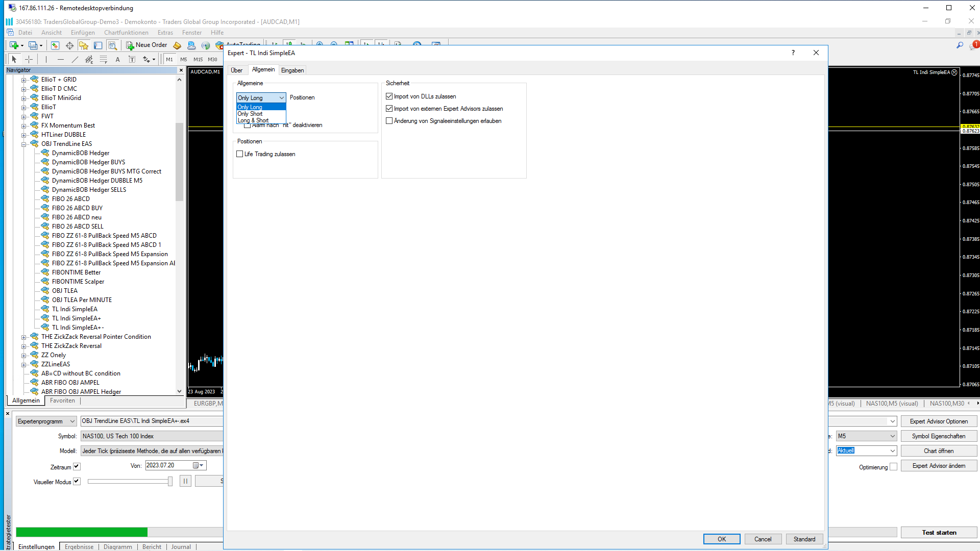This screenshot has width=980, height=551.
Task: Click the Expert Advisor Optionen button
Action: pyautogui.click(x=939, y=421)
